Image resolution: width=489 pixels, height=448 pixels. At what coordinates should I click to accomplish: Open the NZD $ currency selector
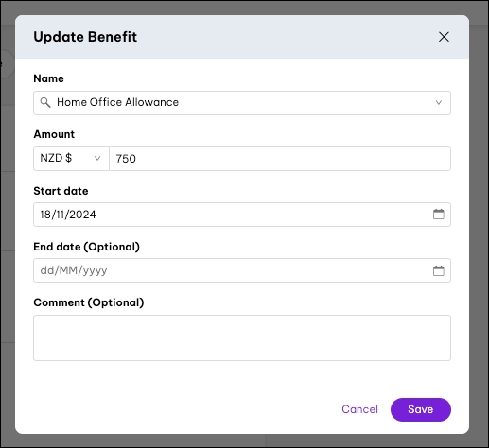pyautogui.click(x=71, y=159)
